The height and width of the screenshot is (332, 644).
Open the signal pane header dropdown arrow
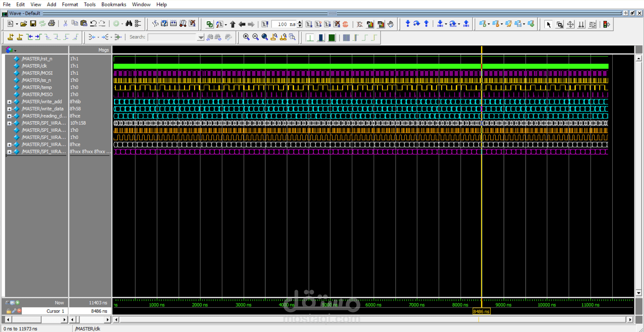(15, 51)
